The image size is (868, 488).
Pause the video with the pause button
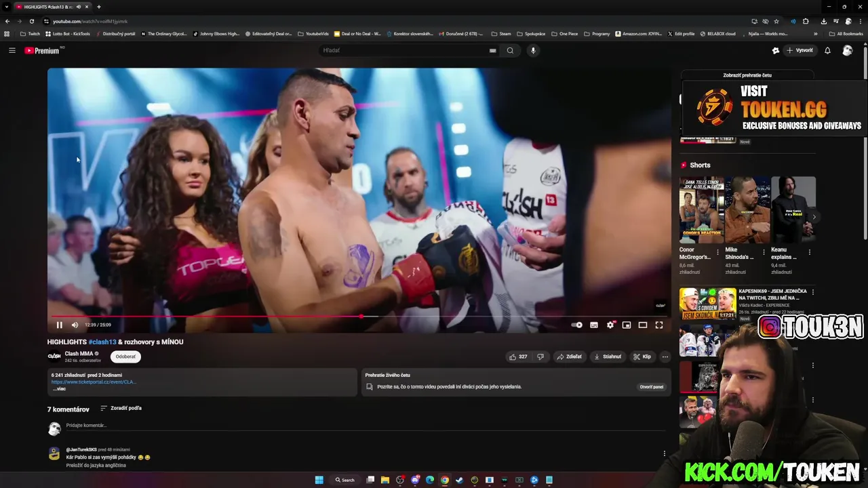(x=59, y=325)
